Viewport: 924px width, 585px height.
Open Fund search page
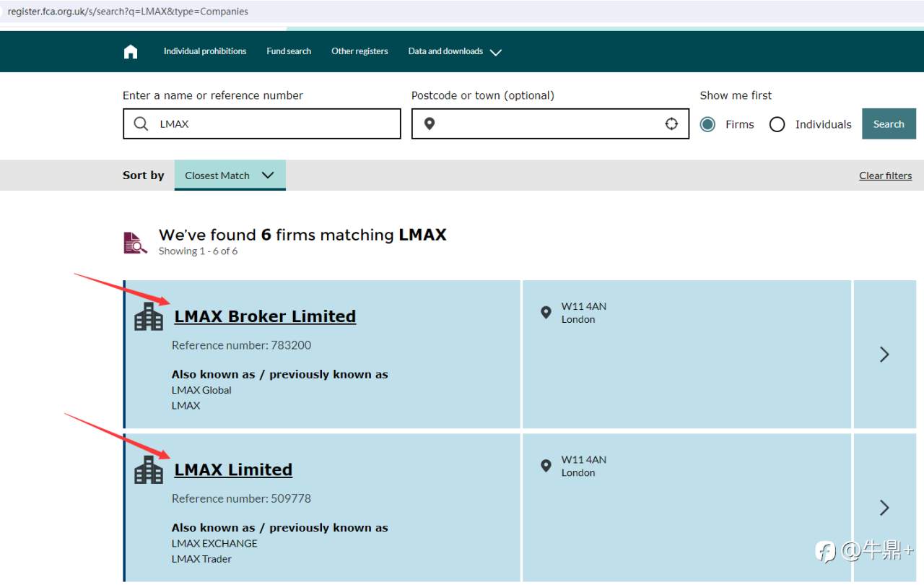[x=289, y=51]
